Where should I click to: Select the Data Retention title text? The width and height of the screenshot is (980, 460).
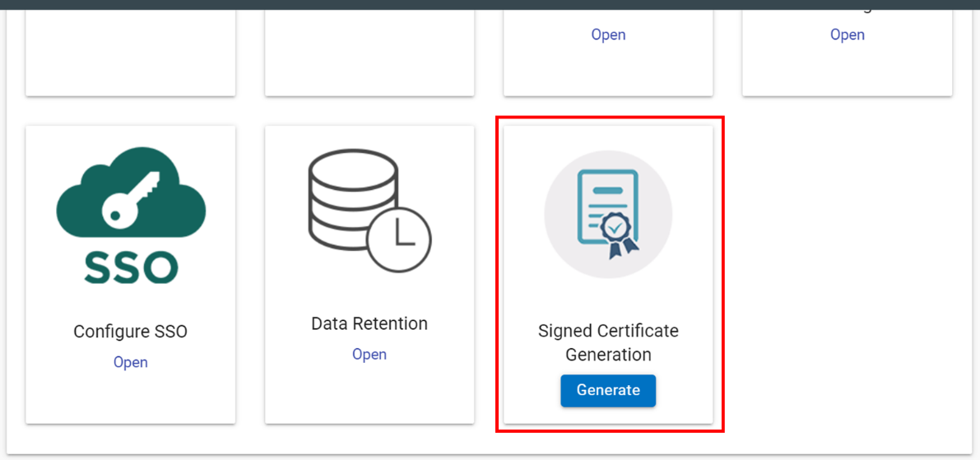[369, 323]
